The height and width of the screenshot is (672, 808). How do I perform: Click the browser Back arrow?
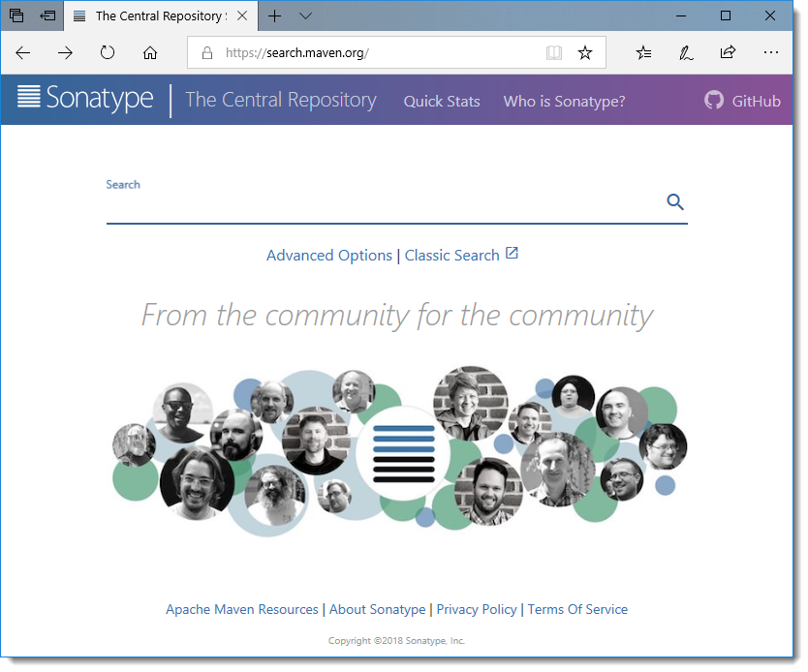click(22, 52)
